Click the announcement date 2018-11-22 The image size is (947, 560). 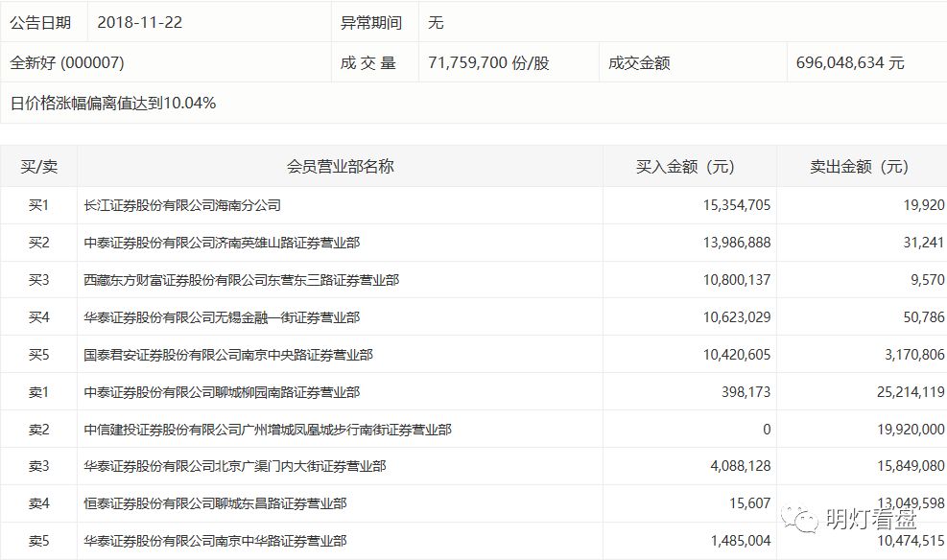pos(139,23)
